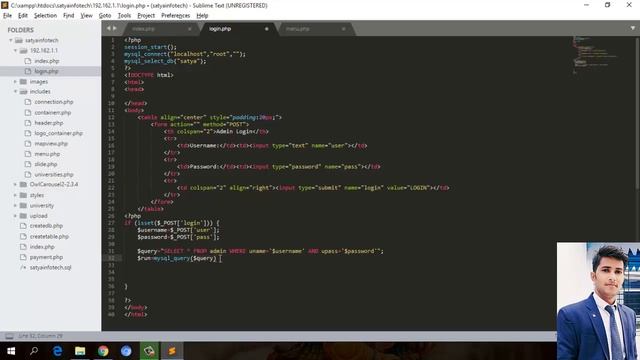
Task: Open satyainfotech.sql in the sidebar
Action: pos(50,267)
